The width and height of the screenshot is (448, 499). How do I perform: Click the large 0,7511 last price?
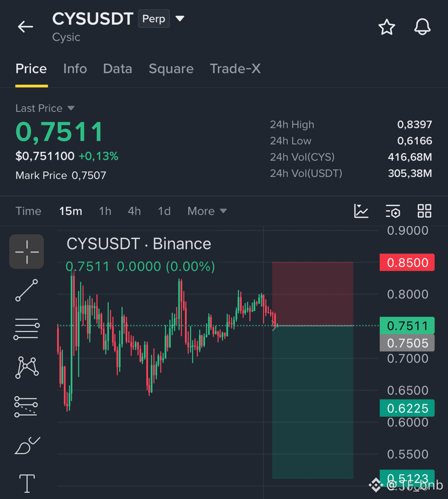click(60, 132)
